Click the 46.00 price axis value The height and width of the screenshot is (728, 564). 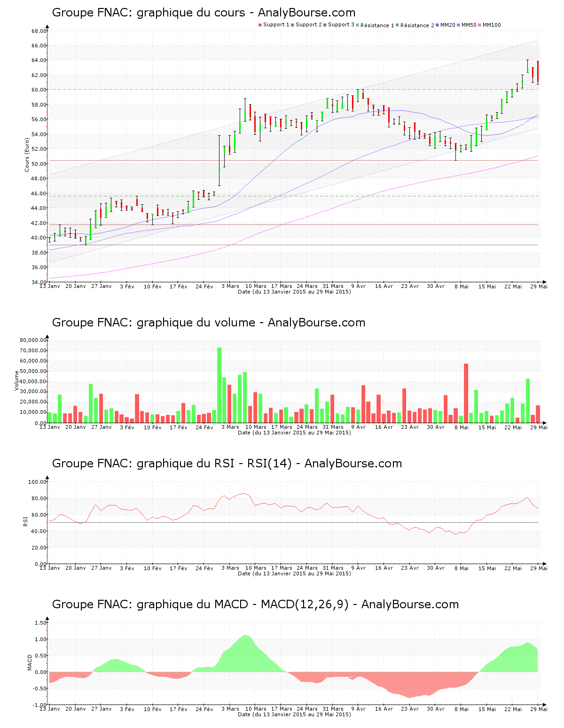click(39, 194)
